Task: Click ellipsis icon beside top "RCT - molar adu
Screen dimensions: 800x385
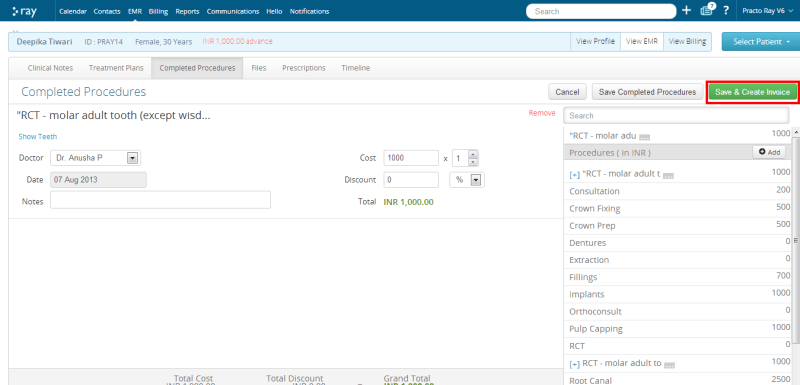Action: [644, 138]
